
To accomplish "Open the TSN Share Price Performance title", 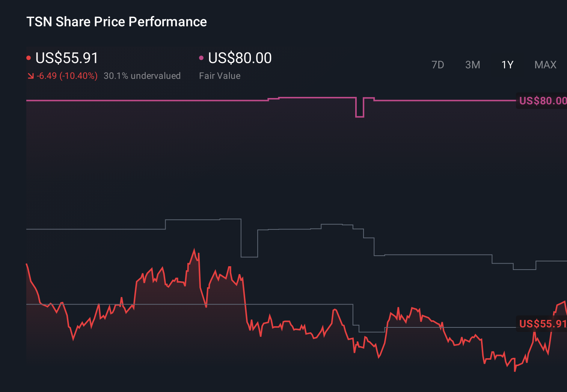I will point(116,22).
